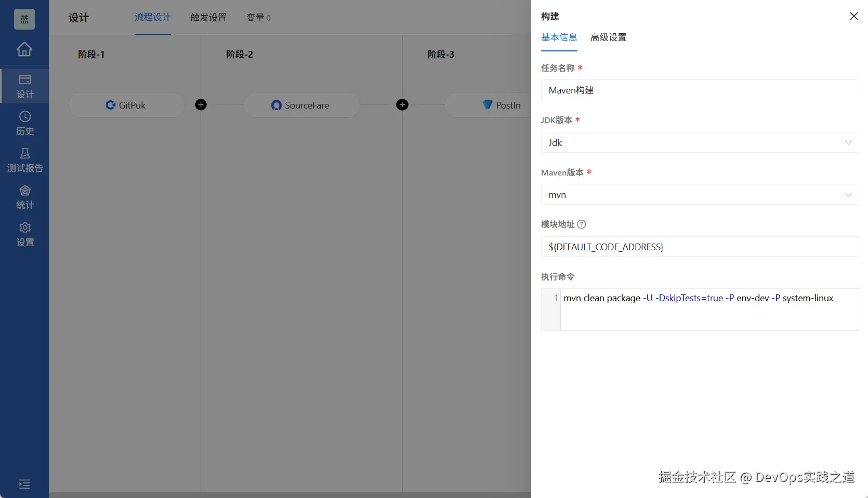
Task: Click the 构建 panel title
Action: tap(550, 17)
